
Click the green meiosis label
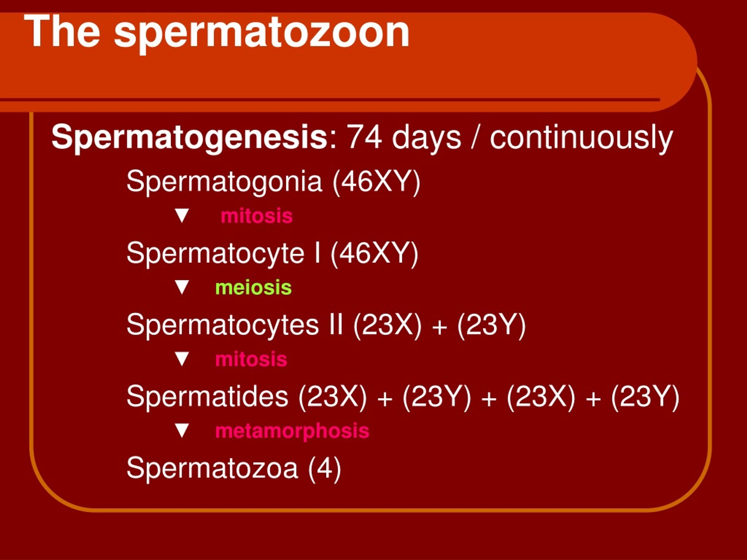coord(253,288)
